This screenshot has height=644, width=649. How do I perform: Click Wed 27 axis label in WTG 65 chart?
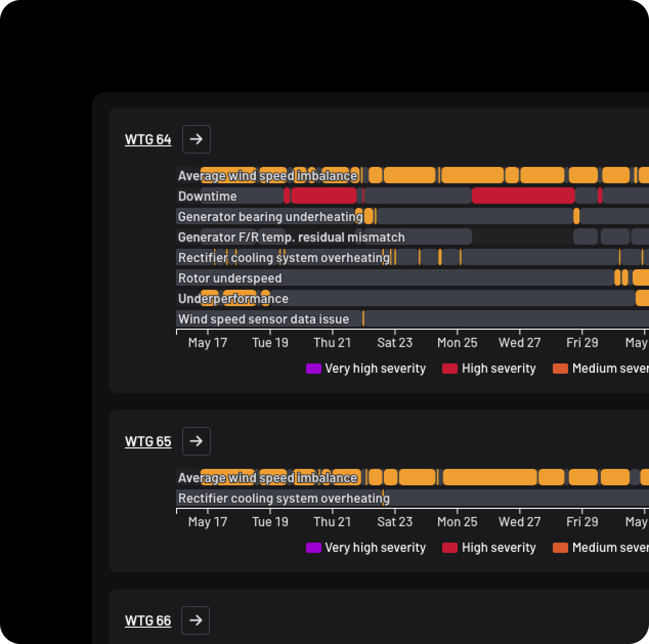pos(520,522)
